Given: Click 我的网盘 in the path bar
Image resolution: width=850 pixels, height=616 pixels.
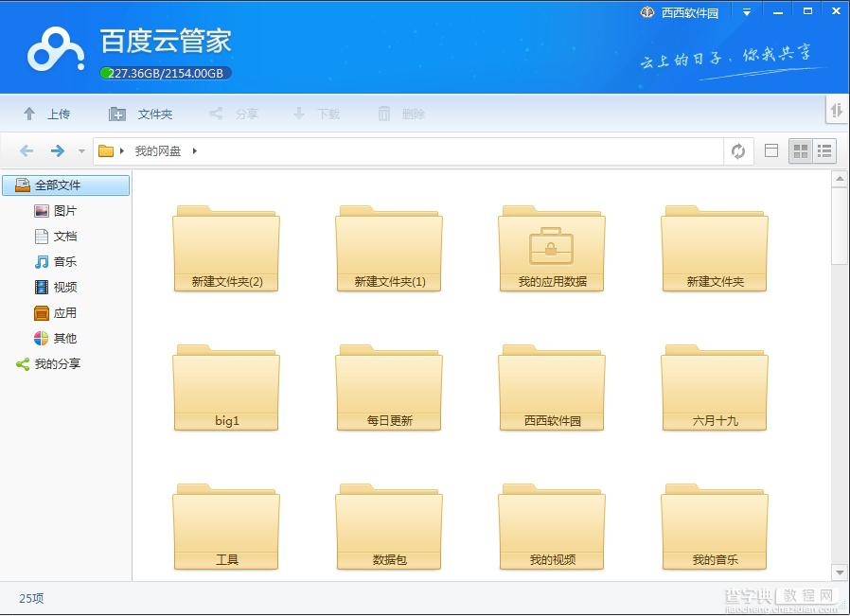Looking at the screenshot, I should coord(158,150).
